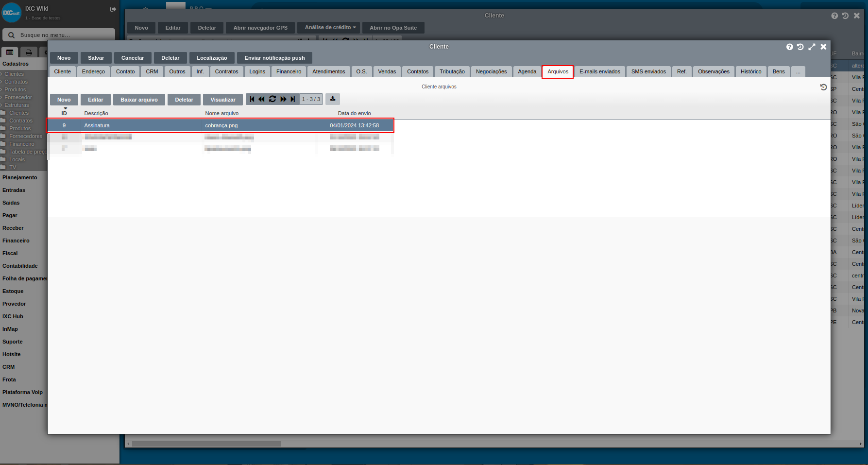Jump to last page of file records

click(293, 99)
